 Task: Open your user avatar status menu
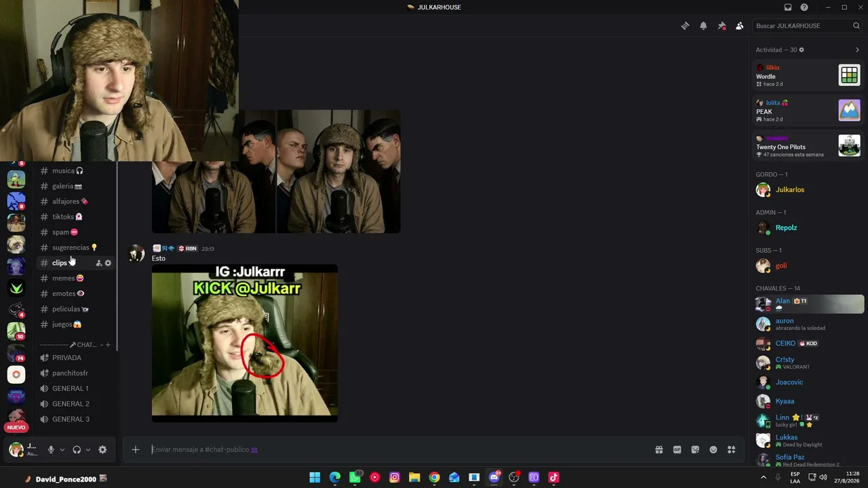click(16, 449)
